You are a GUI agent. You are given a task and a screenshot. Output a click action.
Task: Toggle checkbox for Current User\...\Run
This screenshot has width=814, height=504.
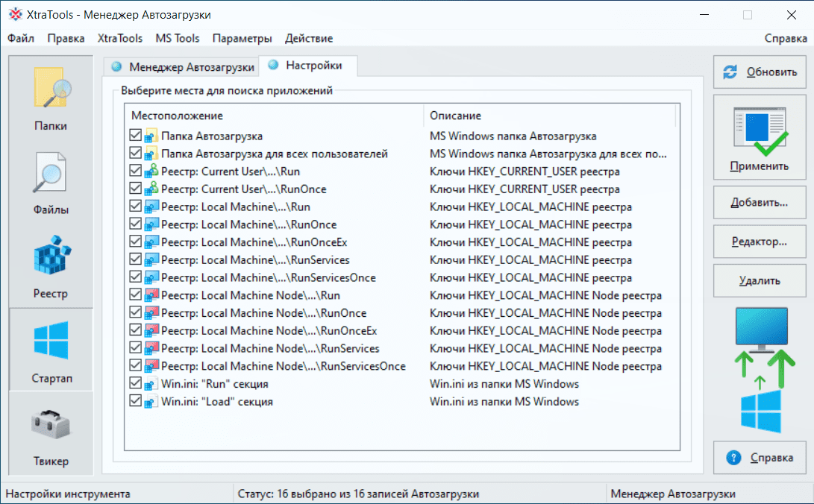point(135,171)
